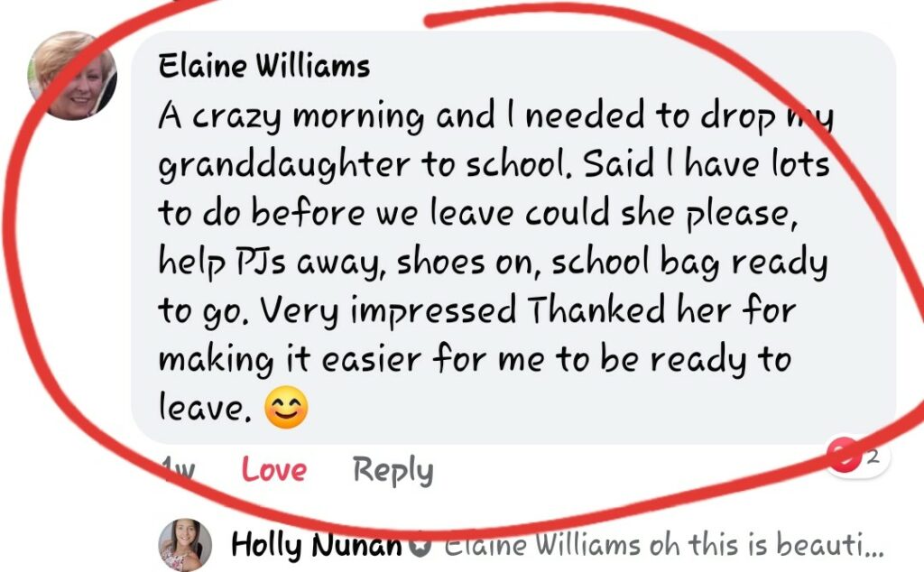Screen dimensions: 924x572
Task: Click the smiling emoji ending the comment
Action: [286, 407]
